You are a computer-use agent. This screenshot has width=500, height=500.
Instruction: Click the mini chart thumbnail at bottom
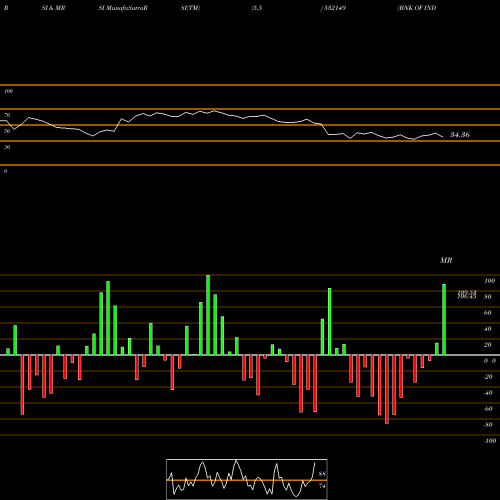[x=247, y=479]
